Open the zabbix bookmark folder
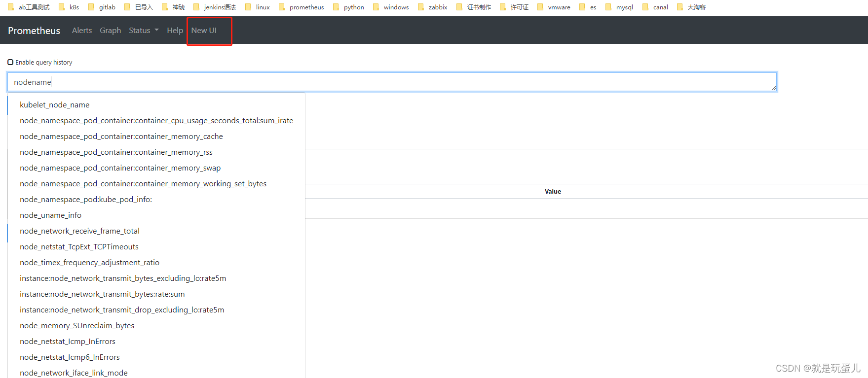 [x=432, y=7]
